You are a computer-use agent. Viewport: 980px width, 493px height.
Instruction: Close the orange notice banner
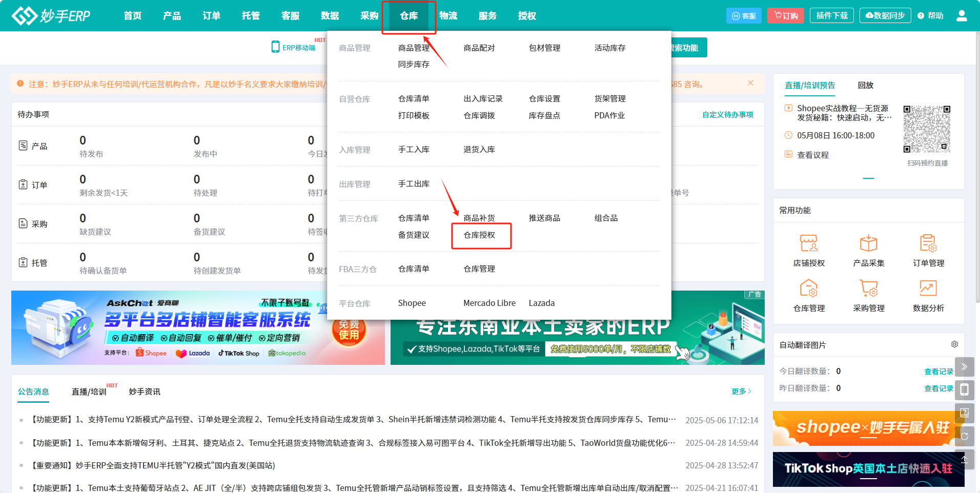(x=750, y=83)
